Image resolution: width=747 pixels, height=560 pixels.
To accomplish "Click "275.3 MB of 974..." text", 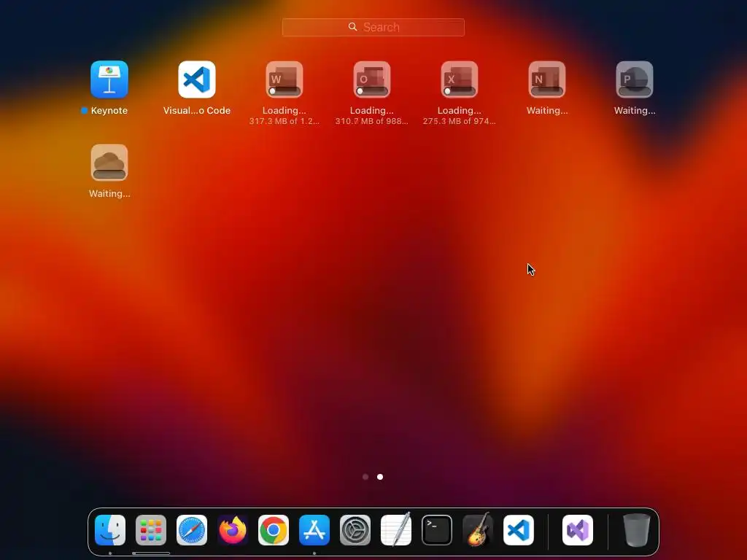I will coord(460,122).
